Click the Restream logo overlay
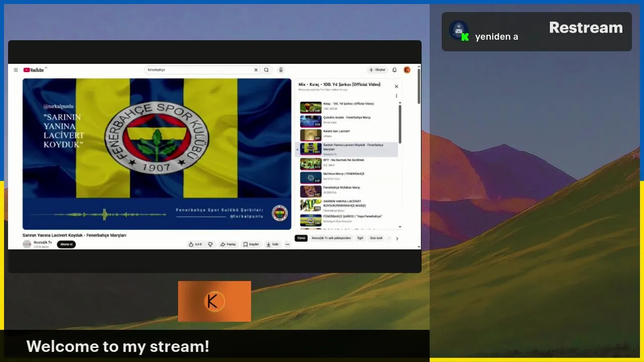Viewport: 644px width, 362px height. [x=586, y=28]
